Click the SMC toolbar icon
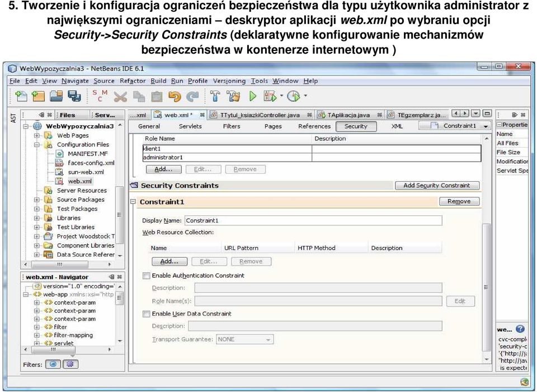Screen dimensions: 537x392 (100, 96)
